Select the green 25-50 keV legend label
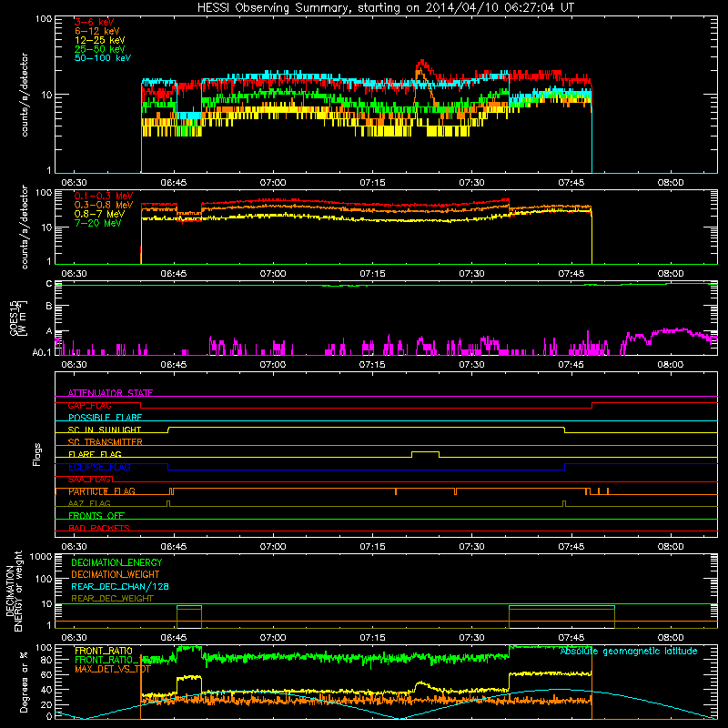728x728 pixels. tap(100, 49)
